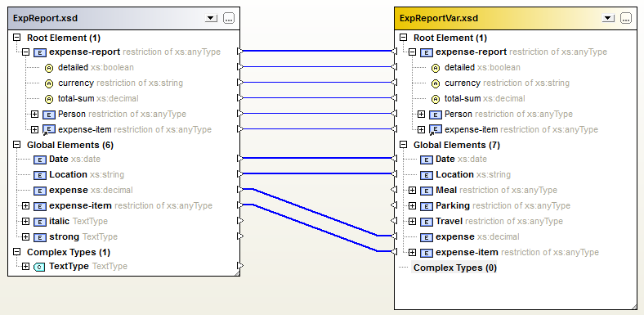Collapse Global Elements (7) section
644x315 pixels.
click(x=404, y=145)
